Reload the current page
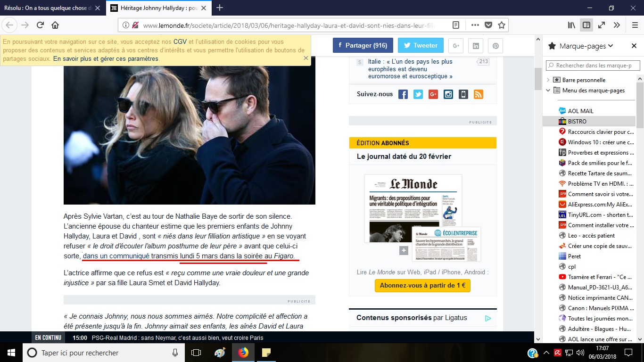The height and width of the screenshot is (362, 644). [40, 25]
